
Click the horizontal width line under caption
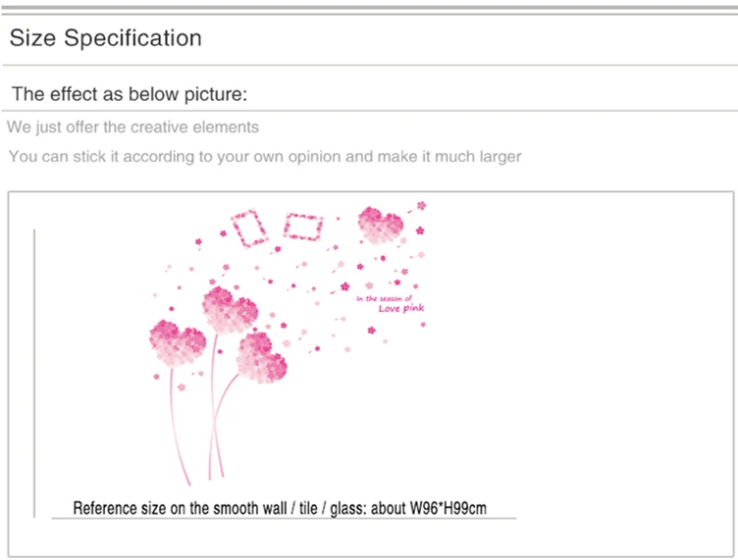(284, 518)
